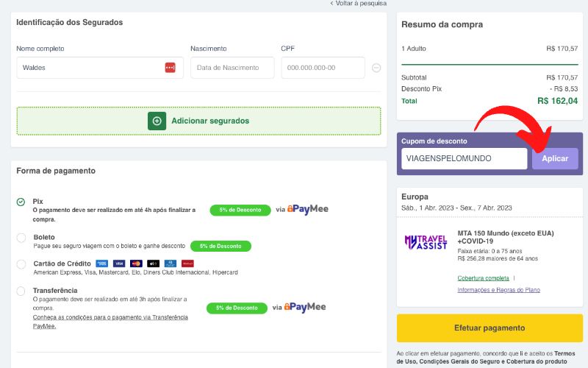Click the Mastercard card icon
588x368 pixels.
pos(136,263)
